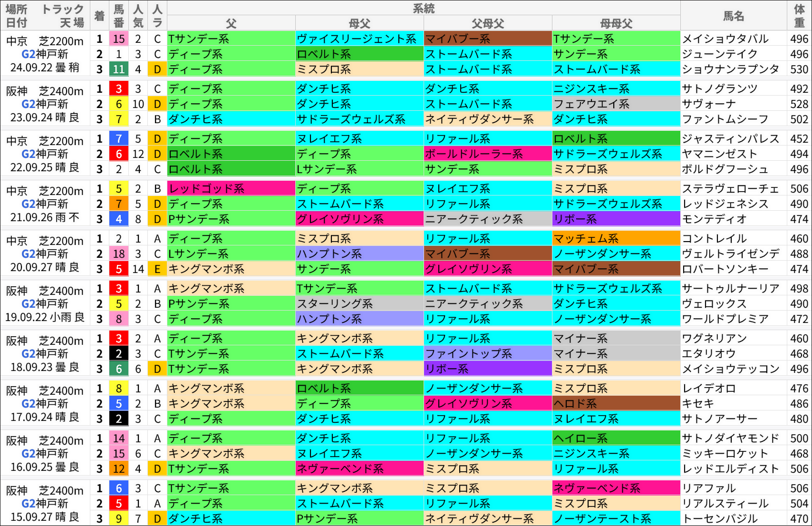Click マッチェム系 cell
Image resolution: width=812 pixels, height=526 pixels.
[x=616, y=239]
